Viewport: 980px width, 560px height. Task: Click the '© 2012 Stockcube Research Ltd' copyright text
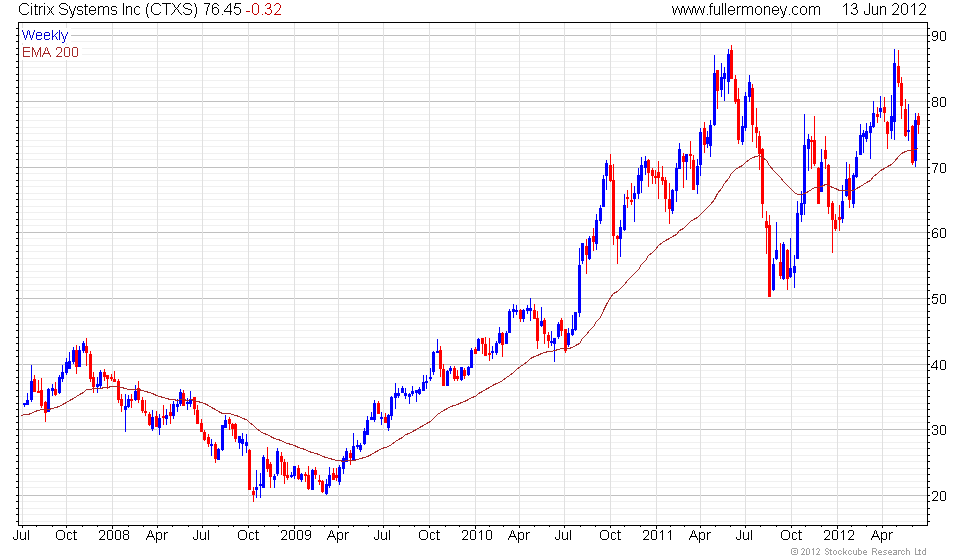tap(859, 552)
